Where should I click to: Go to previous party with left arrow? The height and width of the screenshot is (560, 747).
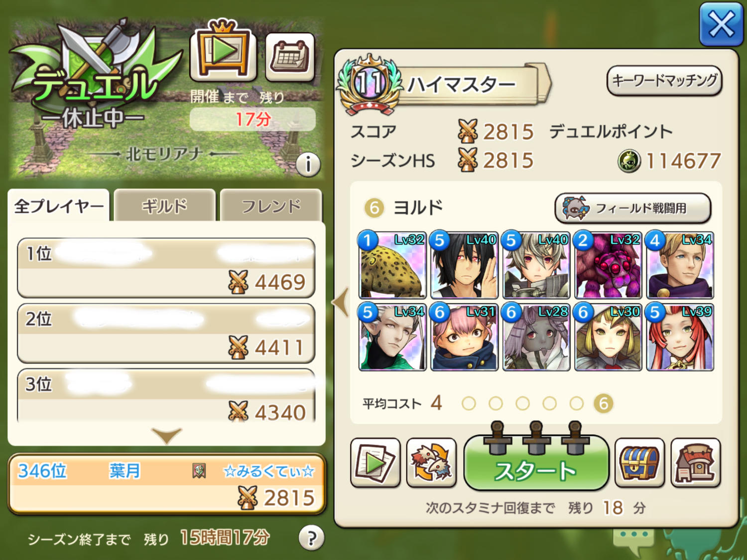pos(341,302)
